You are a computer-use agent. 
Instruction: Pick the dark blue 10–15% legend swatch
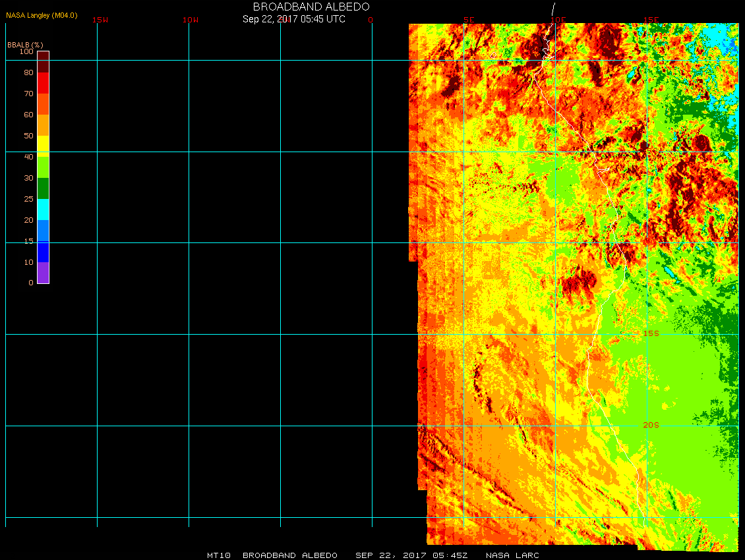tap(43, 252)
